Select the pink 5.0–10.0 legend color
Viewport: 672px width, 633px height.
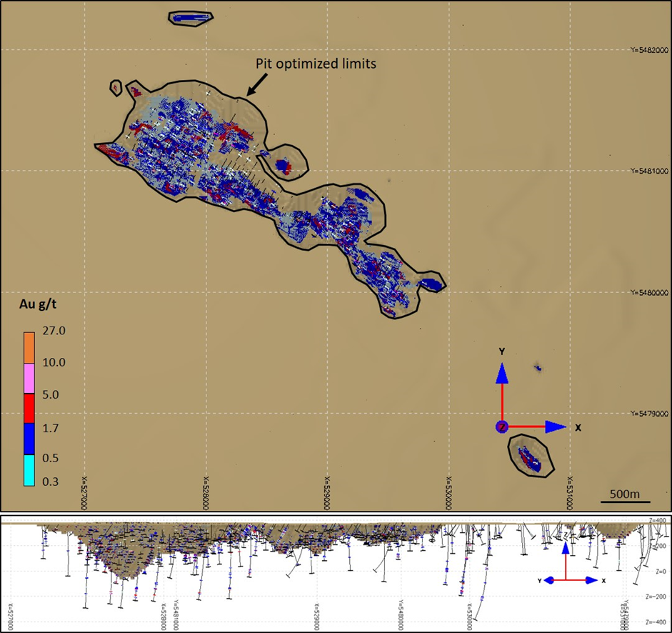(x=29, y=379)
